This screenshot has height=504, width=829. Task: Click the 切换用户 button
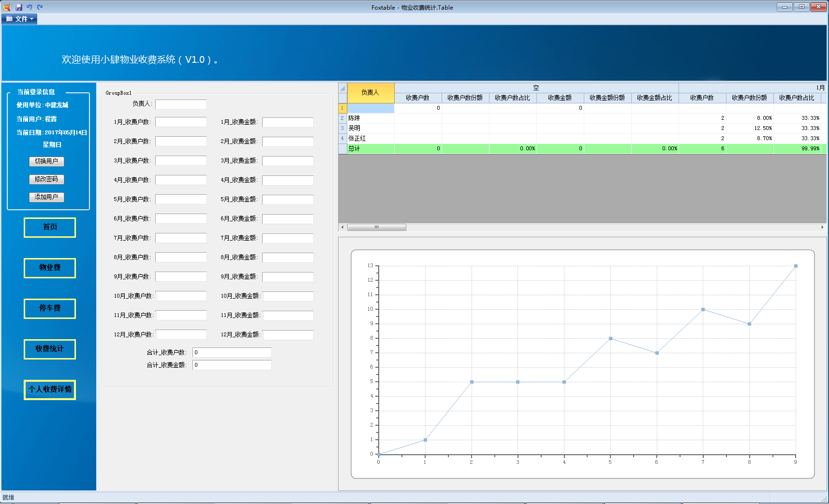46,161
